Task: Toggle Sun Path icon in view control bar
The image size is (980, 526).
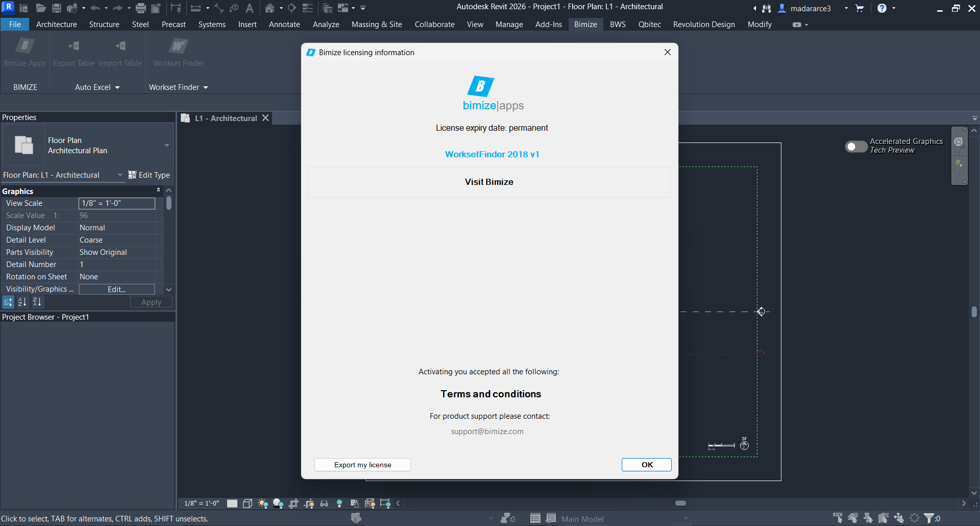Action: click(263, 504)
